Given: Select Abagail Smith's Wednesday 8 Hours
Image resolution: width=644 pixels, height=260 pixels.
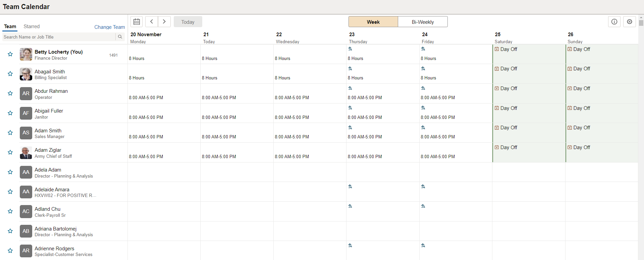Looking at the screenshot, I should tap(282, 78).
